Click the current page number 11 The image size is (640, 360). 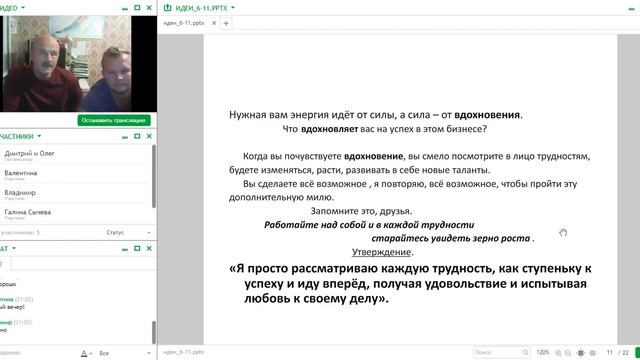(x=609, y=352)
